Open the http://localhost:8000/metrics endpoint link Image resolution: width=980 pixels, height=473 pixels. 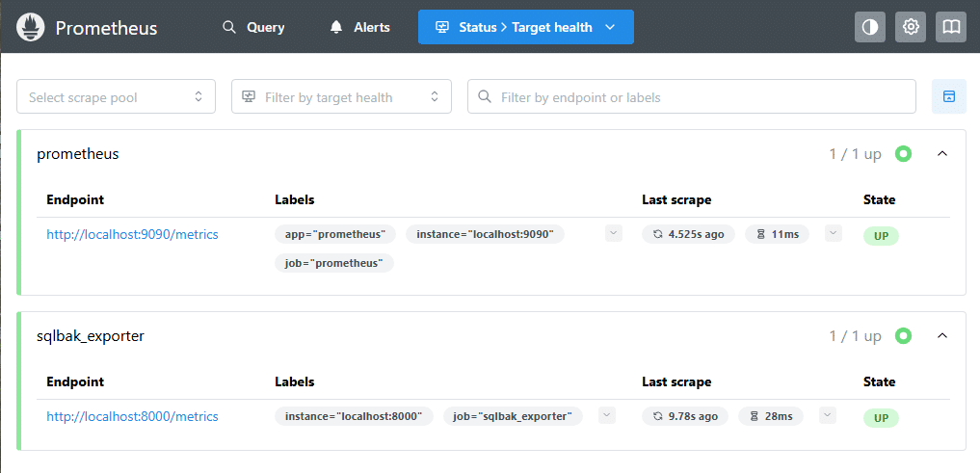pos(132,416)
